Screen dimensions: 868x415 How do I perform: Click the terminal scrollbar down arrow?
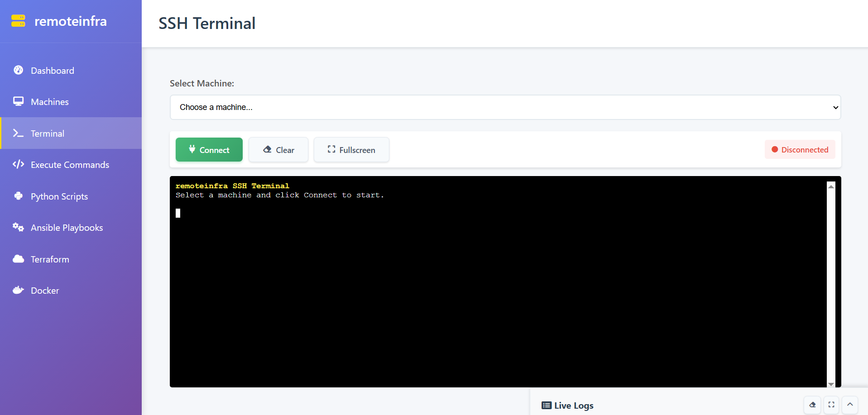[831, 384]
